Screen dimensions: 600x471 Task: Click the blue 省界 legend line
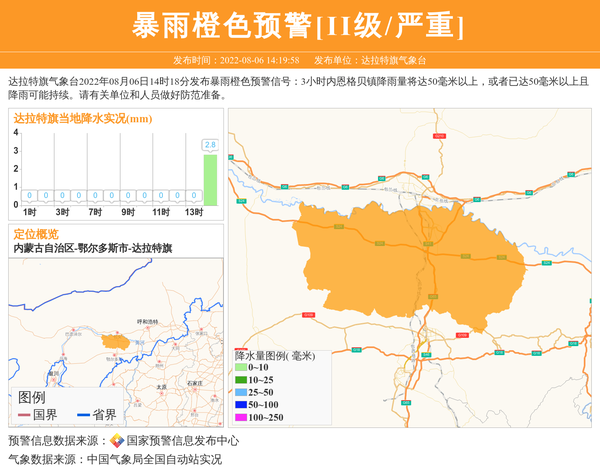tap(83, 415)
